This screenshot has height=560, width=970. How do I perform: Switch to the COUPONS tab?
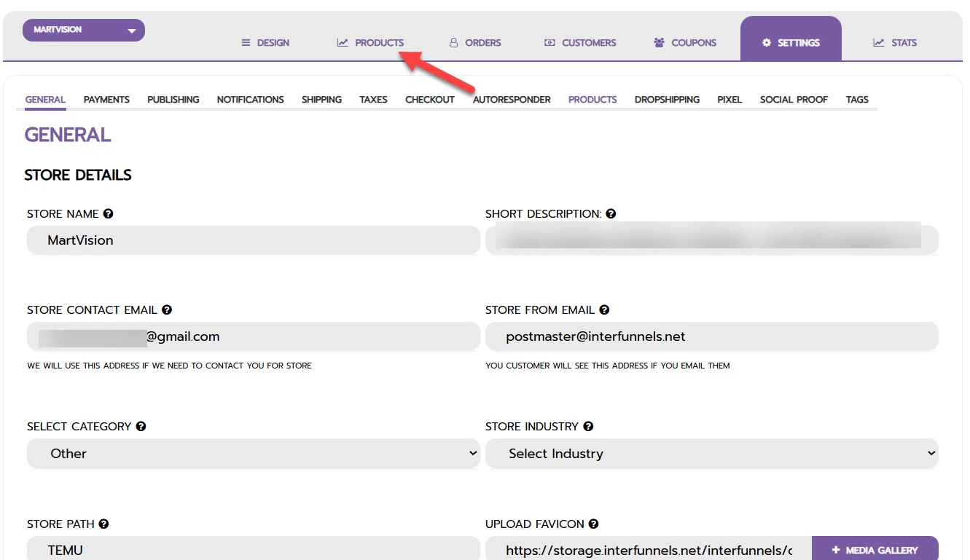point(685,43)
